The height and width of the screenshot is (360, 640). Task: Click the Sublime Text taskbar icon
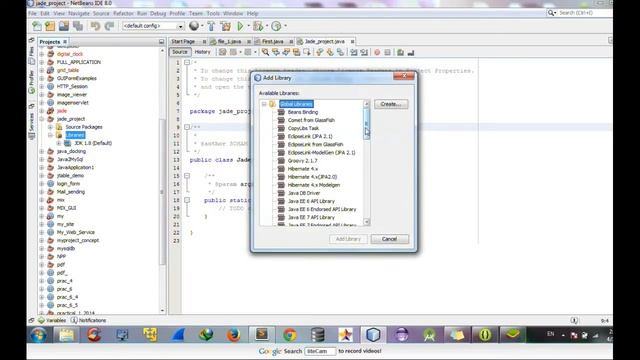click(x=262, y=335)
